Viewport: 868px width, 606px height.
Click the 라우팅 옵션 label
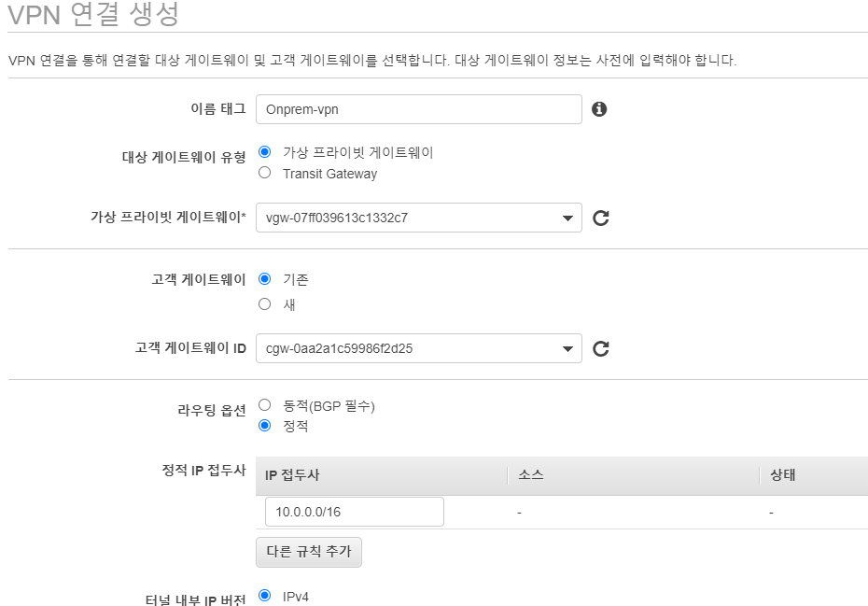(x=212, y=411)
